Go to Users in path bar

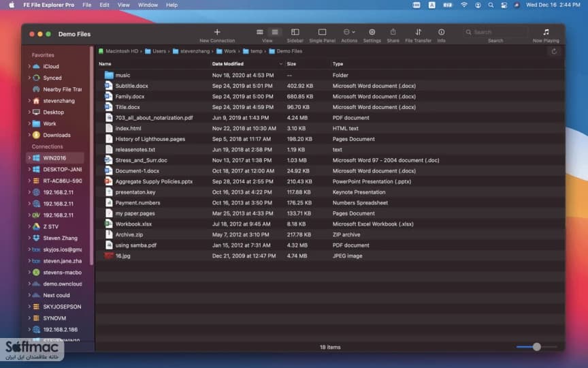pos(155,51)
